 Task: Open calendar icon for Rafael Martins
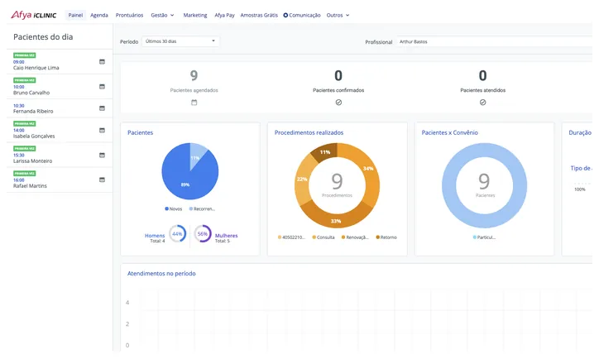[x=102, y=180]
